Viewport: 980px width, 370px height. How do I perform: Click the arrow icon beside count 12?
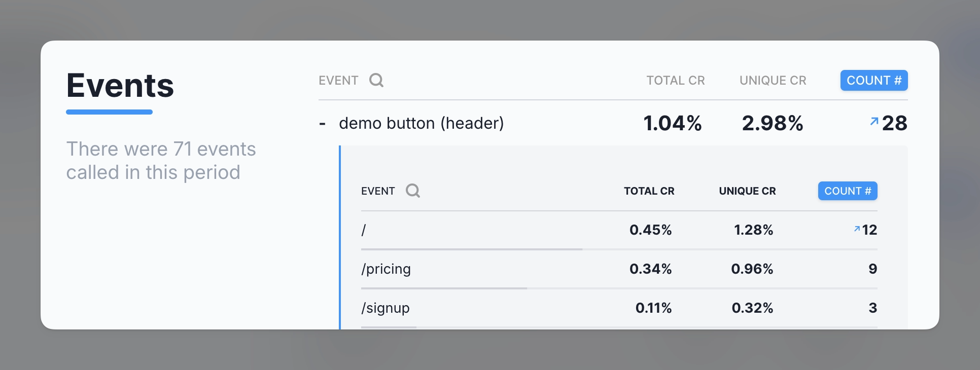857,229
